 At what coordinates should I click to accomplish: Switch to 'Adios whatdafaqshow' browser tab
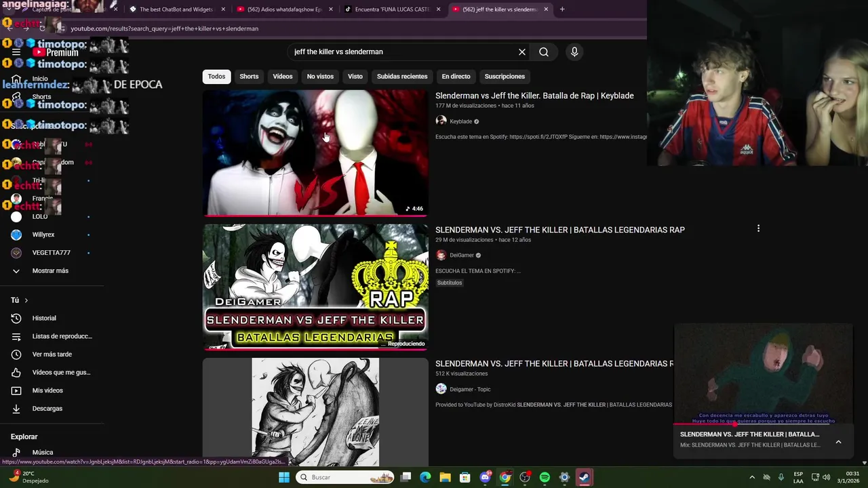tap(284, 9)
